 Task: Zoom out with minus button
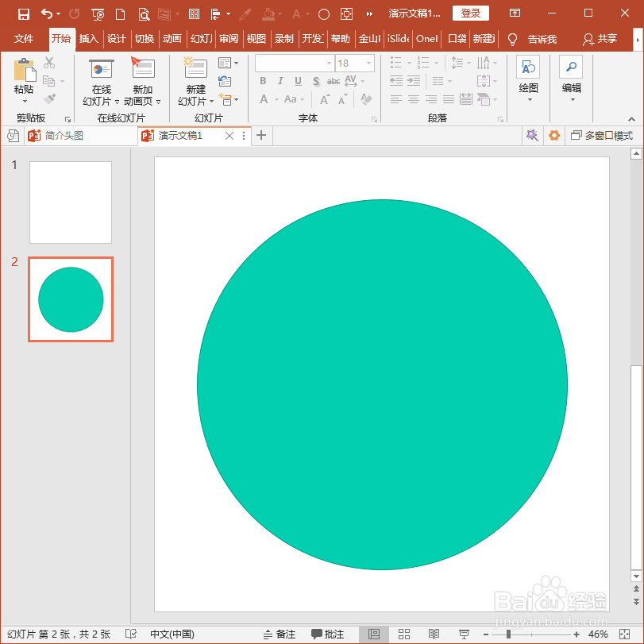tap(486, 634)
